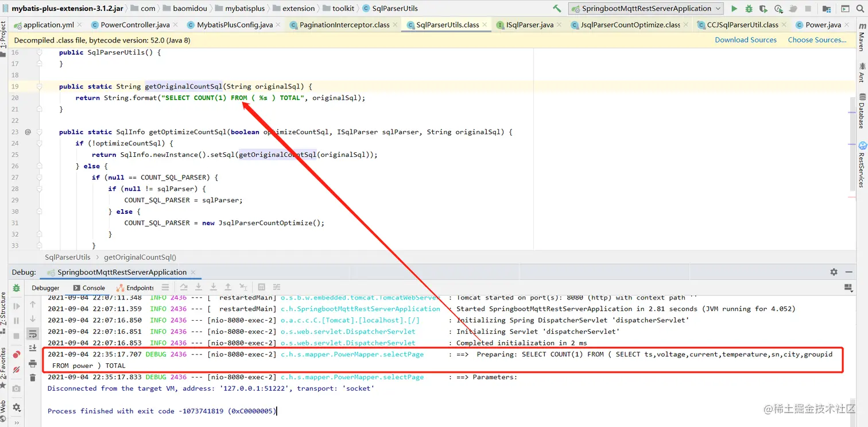Collapse the getOriginalCountSql method fold arrow
868x427 pixels.
point(38,86)
